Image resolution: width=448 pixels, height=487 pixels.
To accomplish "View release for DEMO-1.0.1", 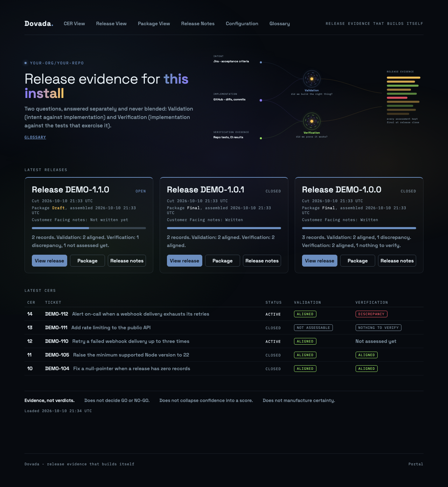I will tap(184, 261).
